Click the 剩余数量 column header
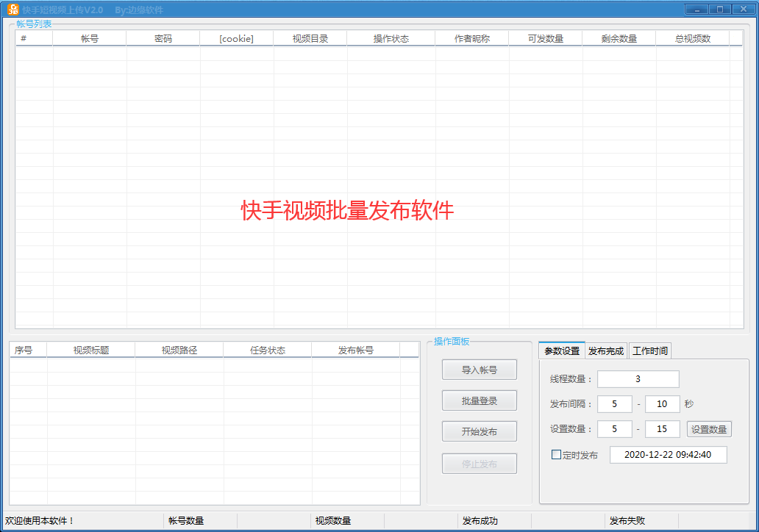This screenshot has height=532, width=759. pyautogui.click(x=619, y=39)
